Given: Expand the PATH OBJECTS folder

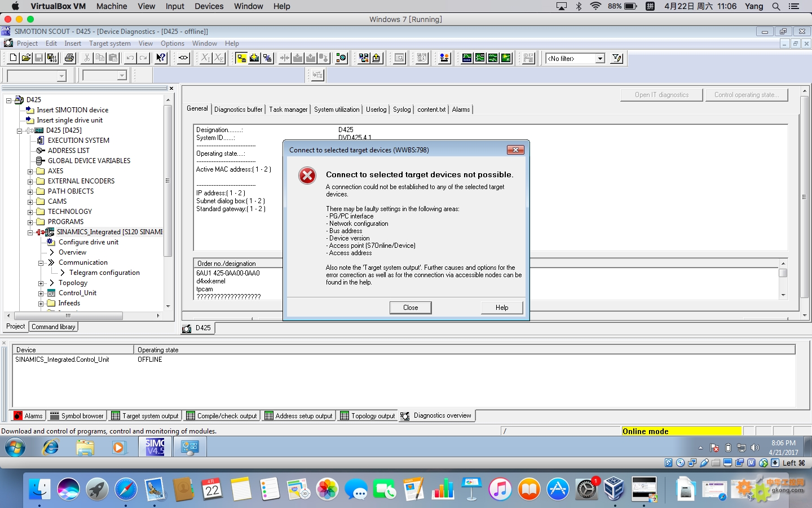Looking at the screenshot, I should [30, 191].
